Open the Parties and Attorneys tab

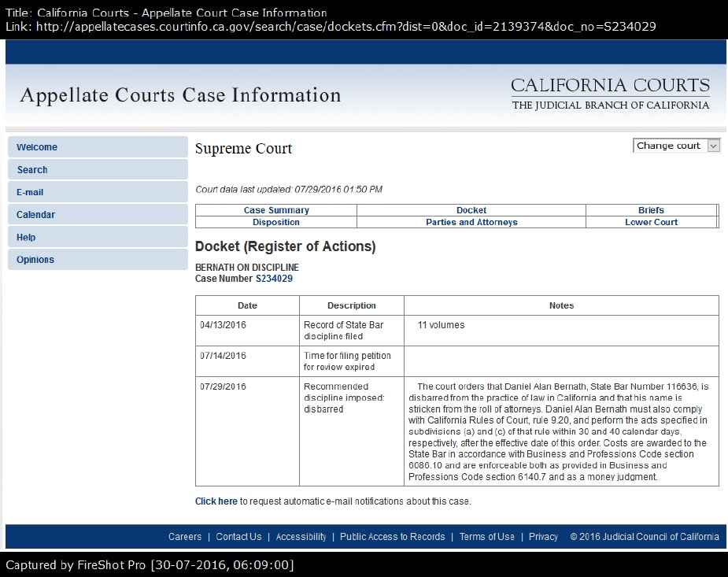pyautogui.click(x=471, y=222)
